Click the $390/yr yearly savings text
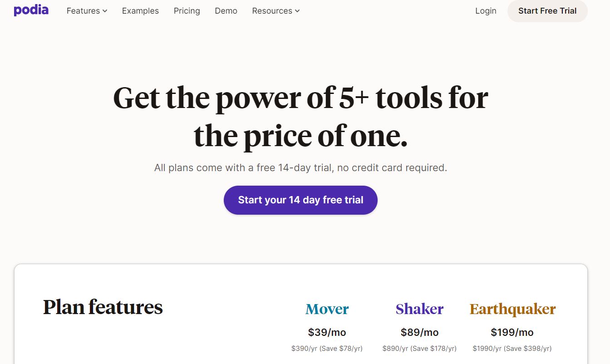610x364 pixels. 327,349
